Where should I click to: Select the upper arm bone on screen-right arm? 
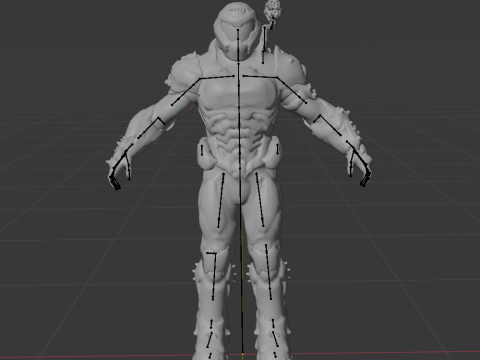pyautogui.click(x=292, y=90)
